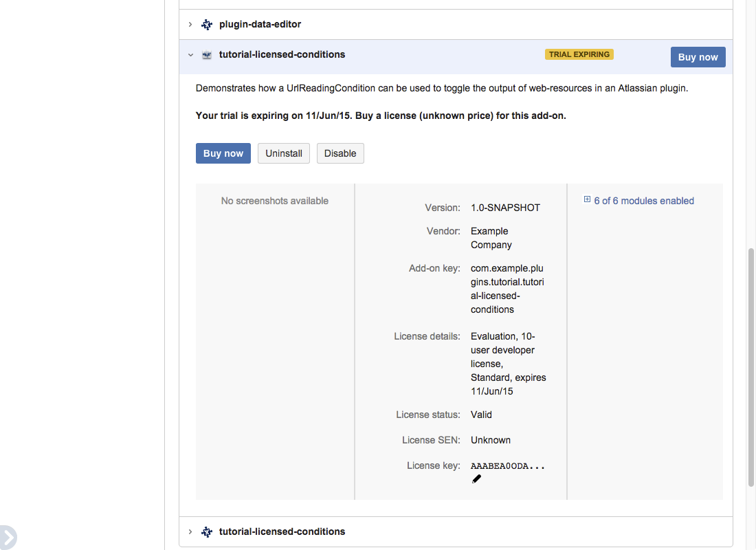Edit the license key with the pencil icon
This screenshot has height=550, width=756.
coord(476,479)
